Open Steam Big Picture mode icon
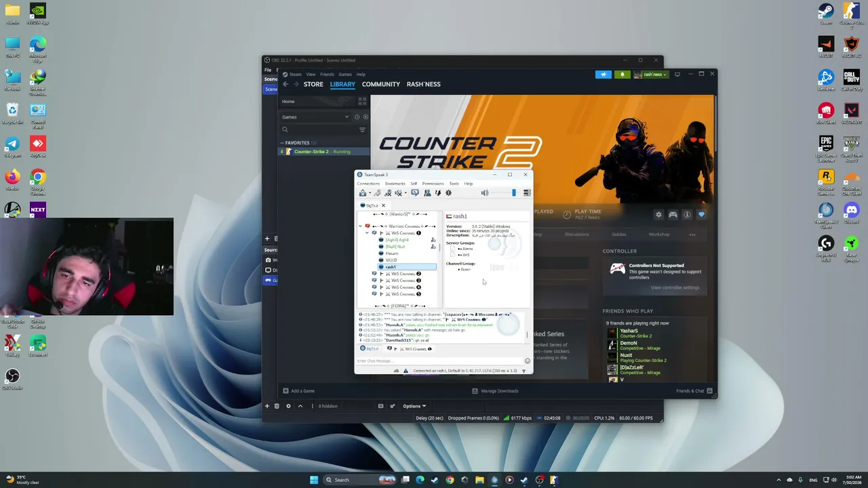This screenshot has height=488, width=868. coord(677,74)
